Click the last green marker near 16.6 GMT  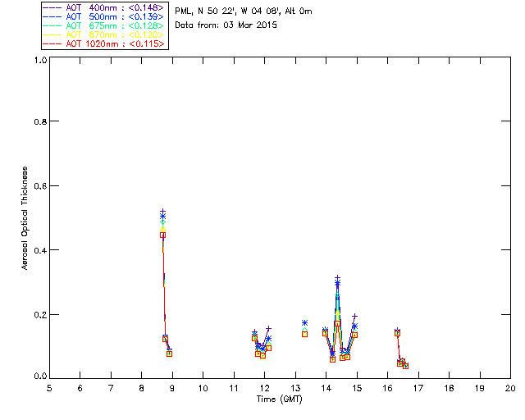[x=405, y=366]
